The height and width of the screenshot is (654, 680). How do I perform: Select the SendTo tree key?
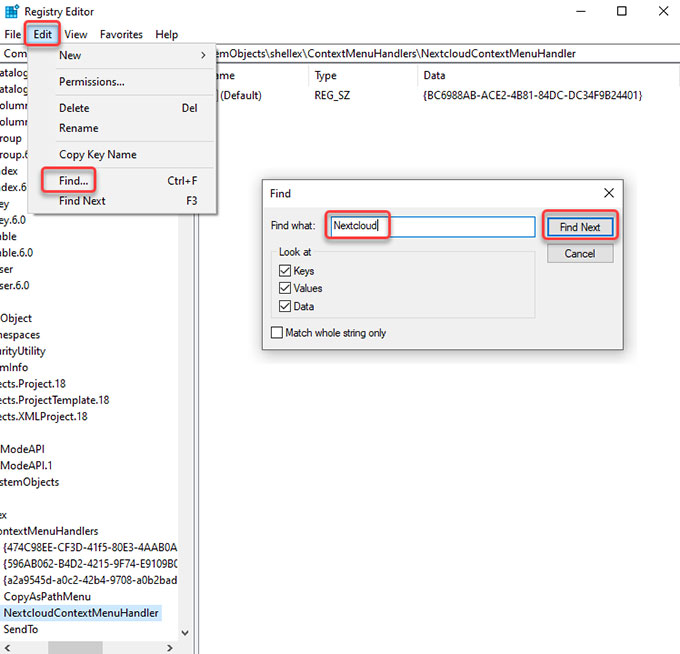coord(20,629)
